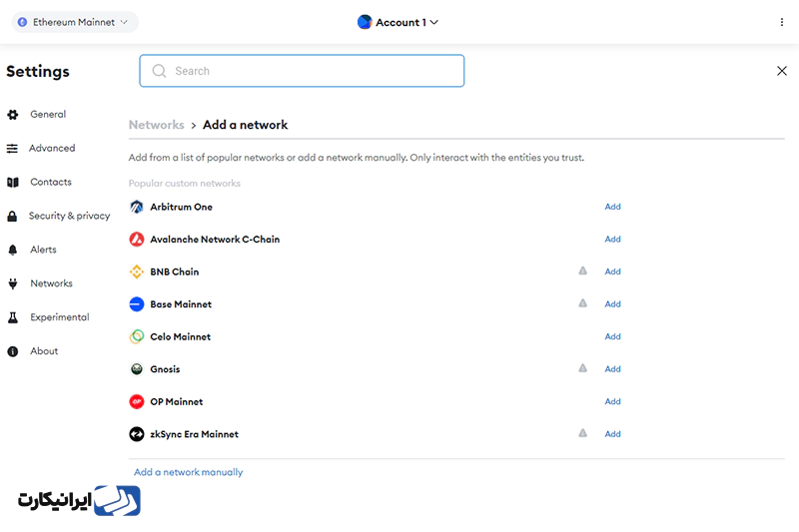Click the magnifying glass search icon
Viewport: 799px width, 532px height.
(x=159, y=71)
